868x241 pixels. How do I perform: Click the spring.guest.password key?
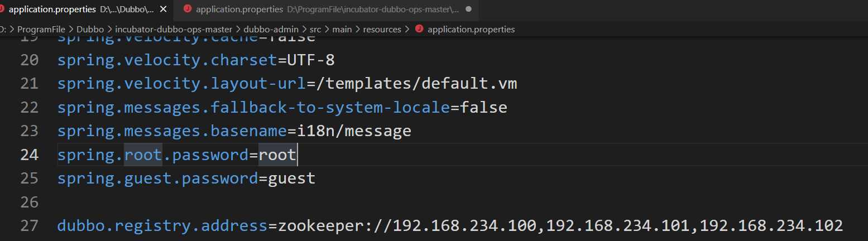[x=158, y=179]
